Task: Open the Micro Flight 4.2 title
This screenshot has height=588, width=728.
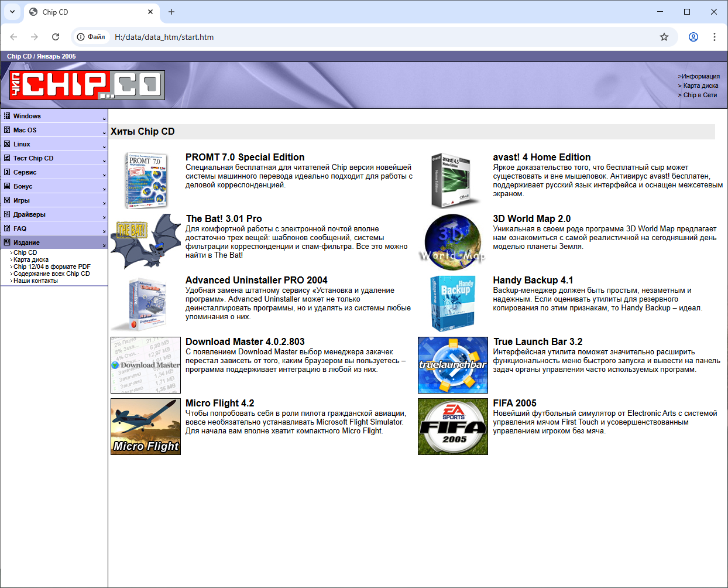Action: (220, 403)
